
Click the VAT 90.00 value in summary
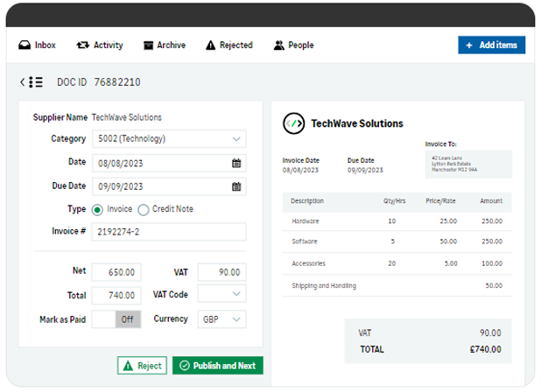point(490,332)
